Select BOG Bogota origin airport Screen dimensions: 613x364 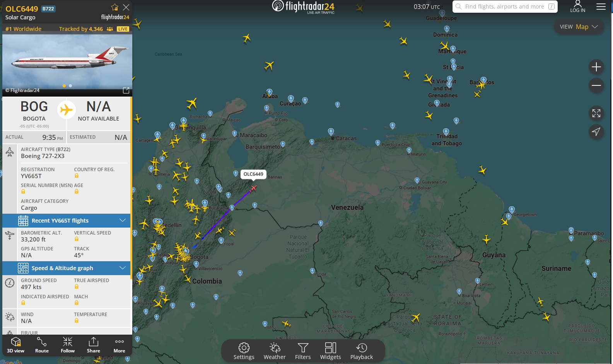click(x=34, y=111)
